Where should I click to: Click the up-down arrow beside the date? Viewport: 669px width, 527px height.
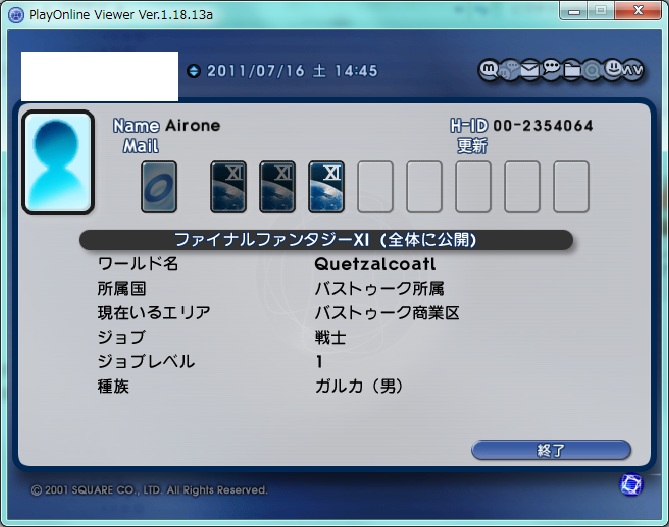pos(194,71)
